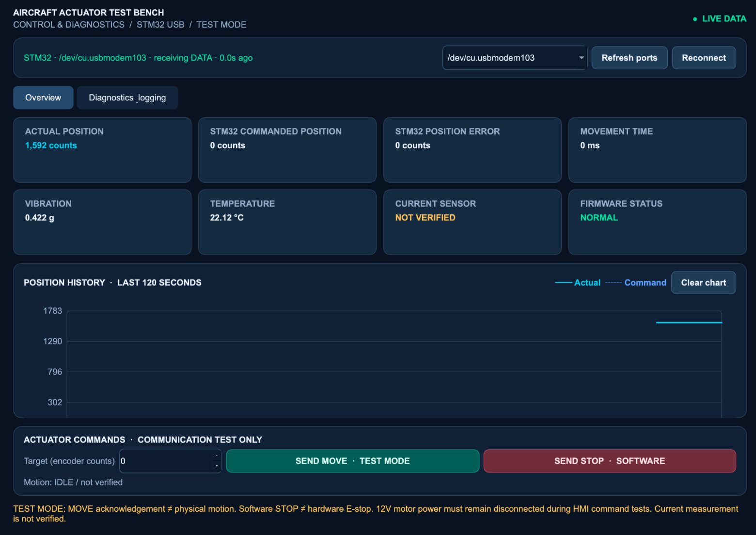The image size is (756, 535).
Task: Decrement the target encoder counts stepper
Action: (x=217, y=466)
